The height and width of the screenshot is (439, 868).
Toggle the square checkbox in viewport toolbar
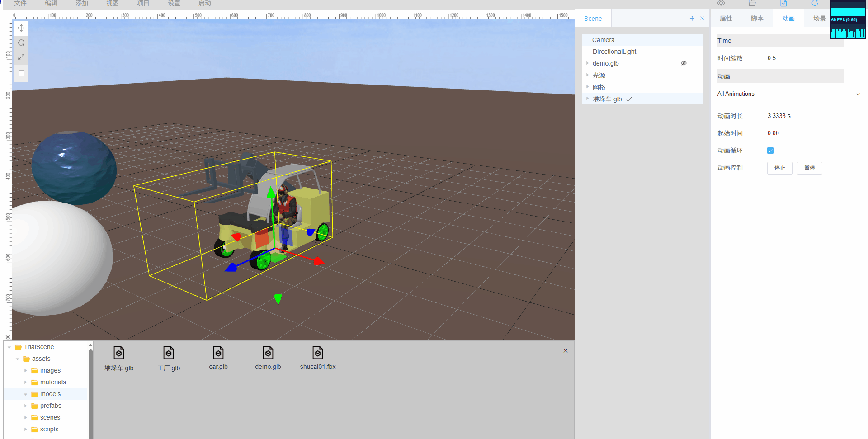tap(21, 73)
